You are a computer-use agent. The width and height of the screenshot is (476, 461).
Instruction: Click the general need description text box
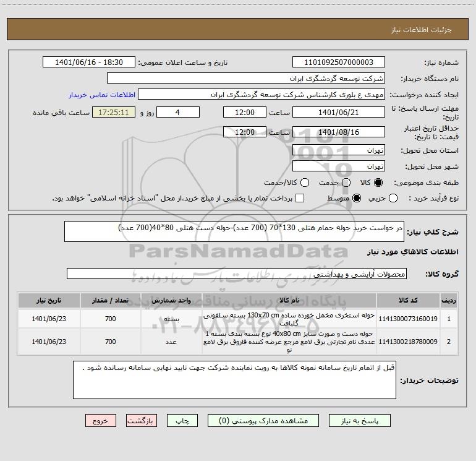(x=234, y=231)
